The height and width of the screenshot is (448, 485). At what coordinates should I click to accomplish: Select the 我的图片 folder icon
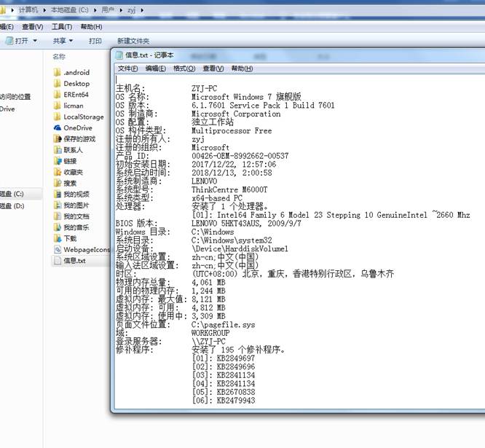point(58,205)
